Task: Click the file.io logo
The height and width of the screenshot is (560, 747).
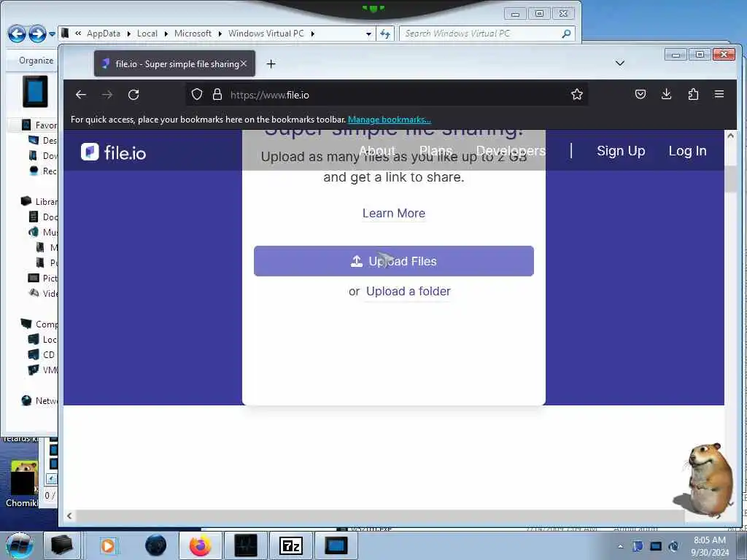Action: point(113,152)
